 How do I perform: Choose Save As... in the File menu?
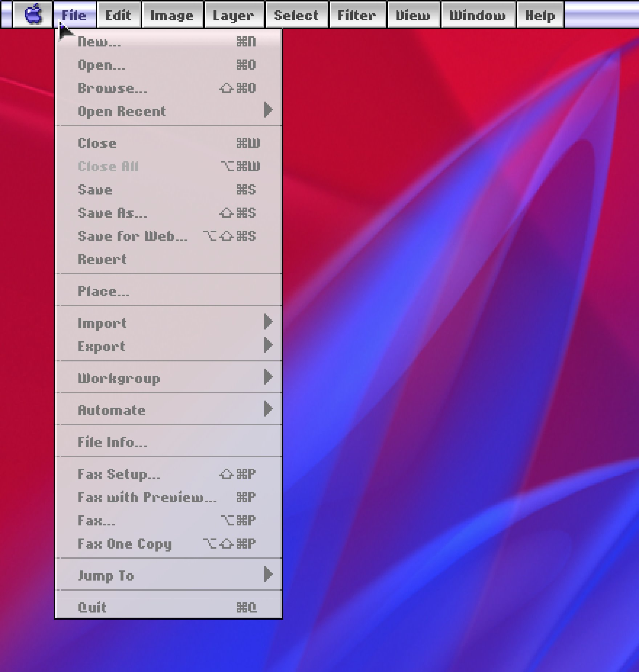point(169,213)
